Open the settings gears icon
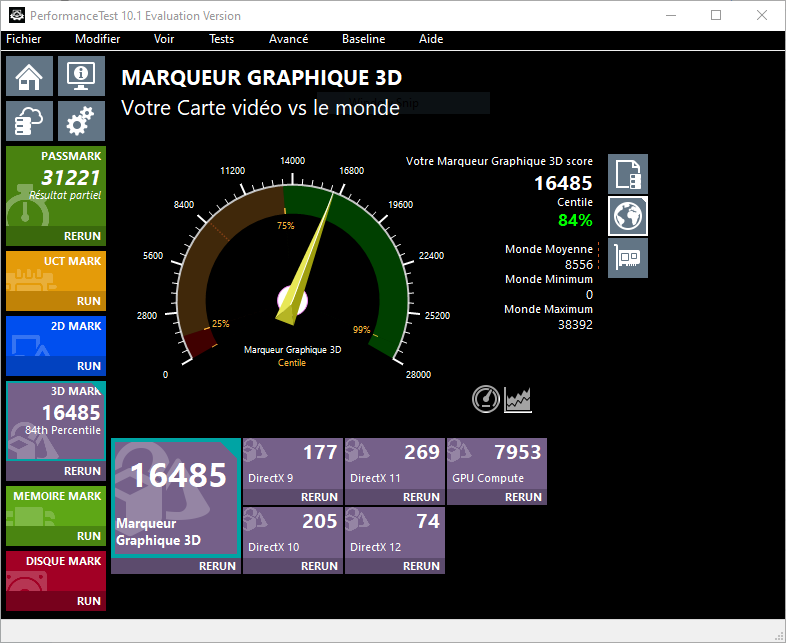The image size is (786, 643). click(81, 121)
